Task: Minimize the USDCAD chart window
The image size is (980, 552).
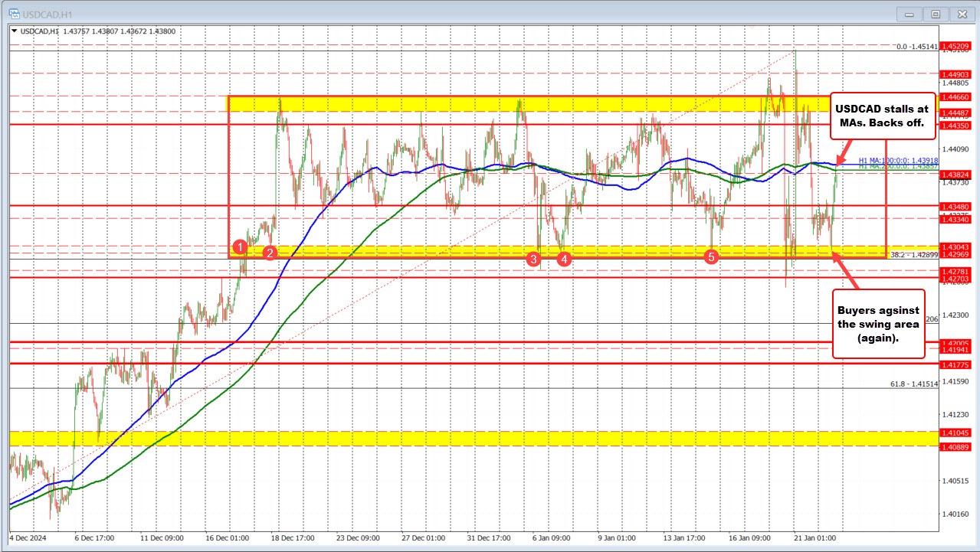Action: pos(908,14)
